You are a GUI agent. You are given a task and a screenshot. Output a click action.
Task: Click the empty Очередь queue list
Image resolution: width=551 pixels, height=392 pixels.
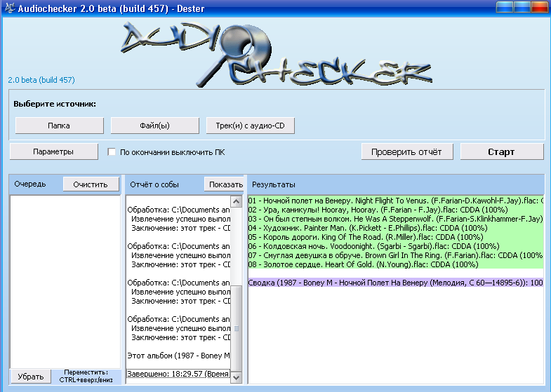click(x=64, y=281)
